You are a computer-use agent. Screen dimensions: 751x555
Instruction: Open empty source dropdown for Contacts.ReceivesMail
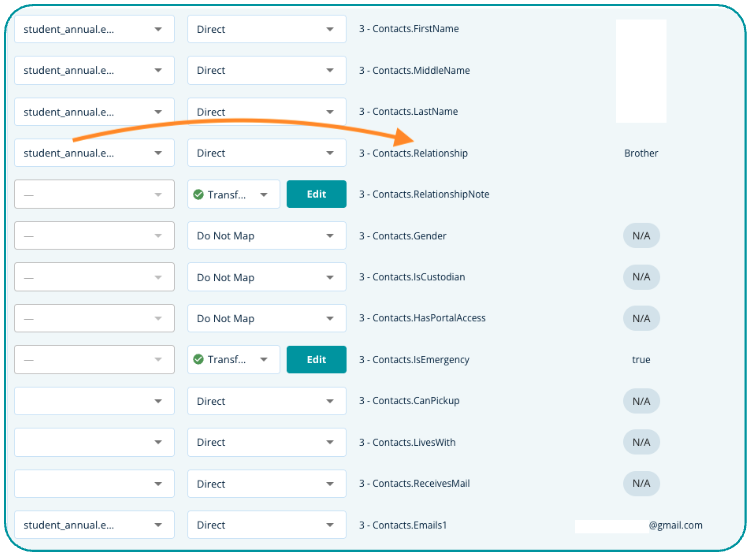click(x=94, y=484)
